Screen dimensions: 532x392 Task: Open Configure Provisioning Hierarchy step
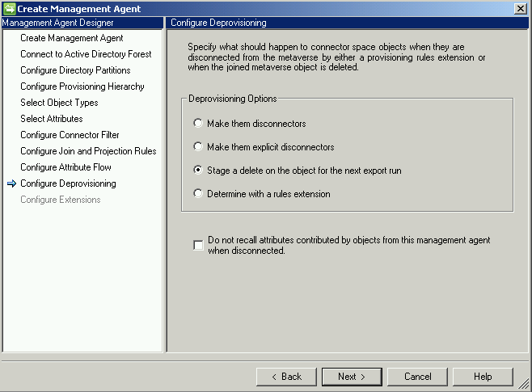[82, 86]
